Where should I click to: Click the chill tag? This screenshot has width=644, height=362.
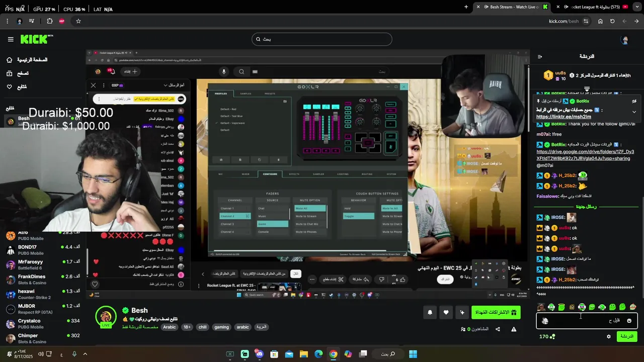pyautogui.click(x=202, y=327)
